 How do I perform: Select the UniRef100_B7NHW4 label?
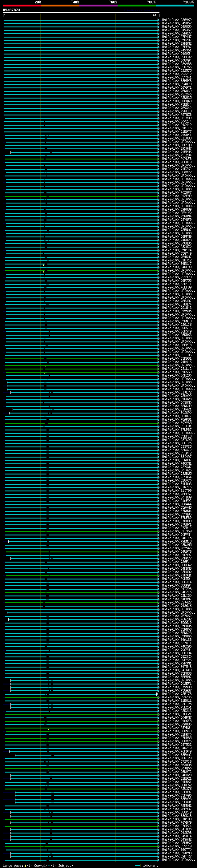coord(176,511)
